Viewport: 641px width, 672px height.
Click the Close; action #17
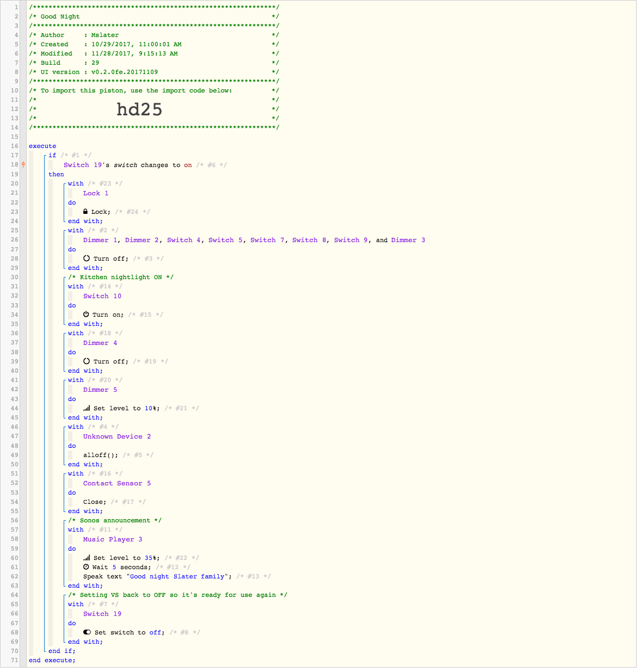coord(95,502)
